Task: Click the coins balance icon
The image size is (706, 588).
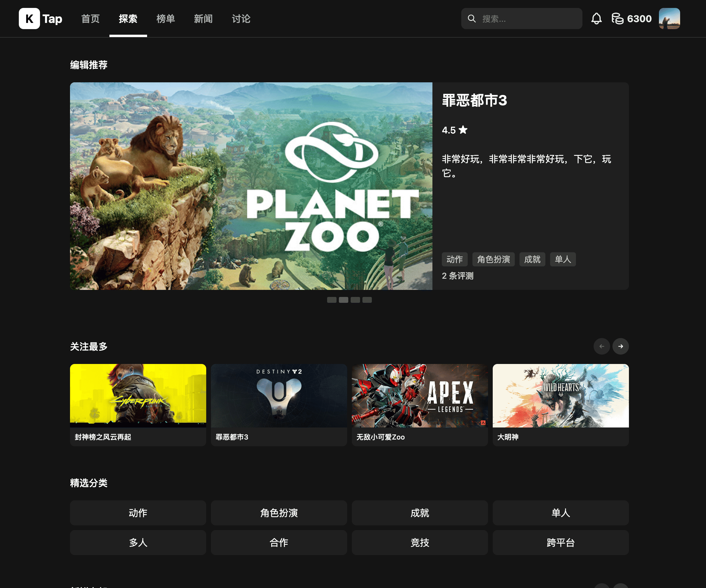Action: pyautogui.click(x=617, y=19)
